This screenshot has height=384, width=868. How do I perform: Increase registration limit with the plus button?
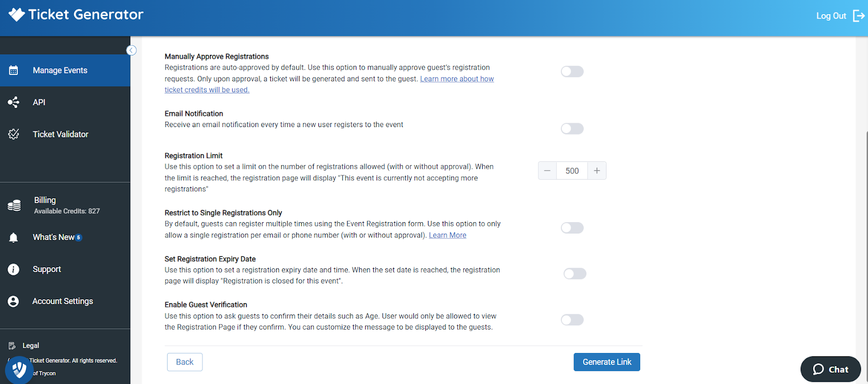[x=597, y=171]
